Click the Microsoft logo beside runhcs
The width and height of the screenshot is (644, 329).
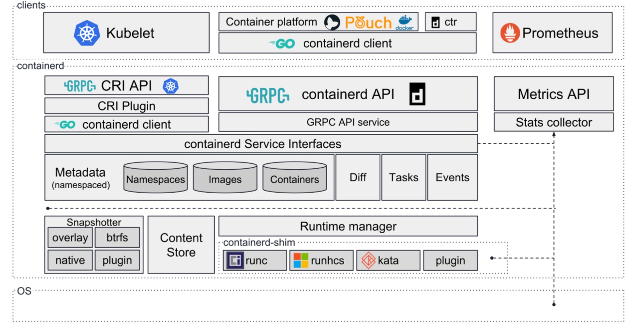(x=301, y=260)
